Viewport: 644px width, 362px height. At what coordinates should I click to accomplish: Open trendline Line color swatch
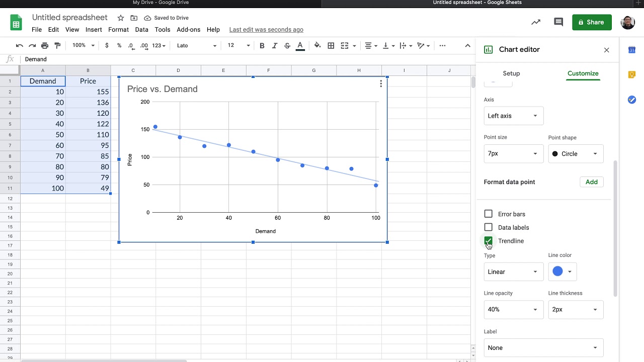point(562,271)
